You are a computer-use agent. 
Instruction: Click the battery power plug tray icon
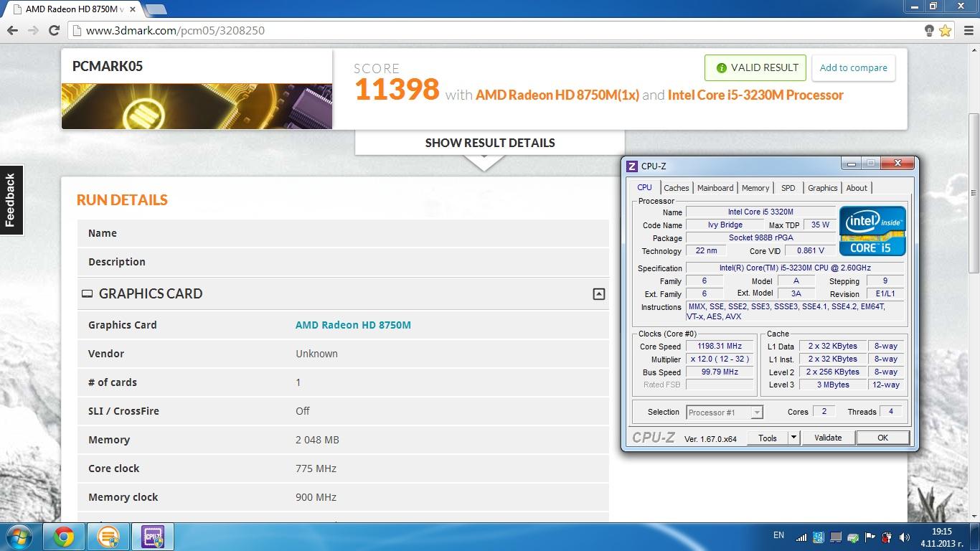coord(887,537)
